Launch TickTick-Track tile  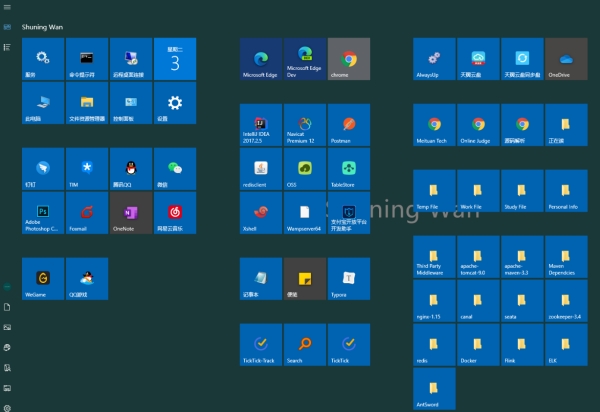[260, 344]
